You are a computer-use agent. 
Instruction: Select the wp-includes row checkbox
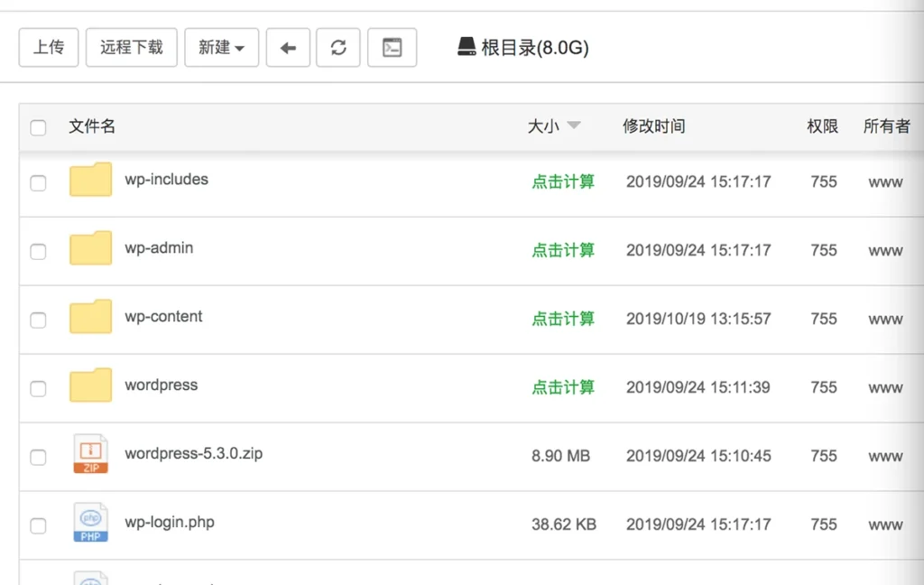(x=38, y=182)
